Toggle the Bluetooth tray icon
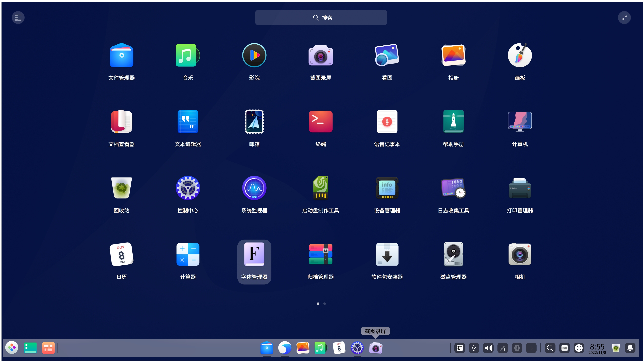The height and width of the screenshot is (362, 644). coord(517,348)
